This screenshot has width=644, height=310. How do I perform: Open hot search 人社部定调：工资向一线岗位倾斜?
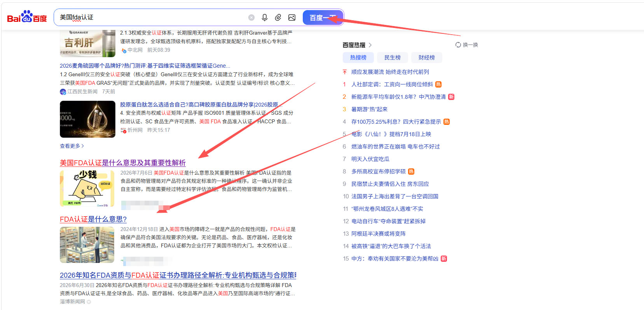click(x=392, y=84)
